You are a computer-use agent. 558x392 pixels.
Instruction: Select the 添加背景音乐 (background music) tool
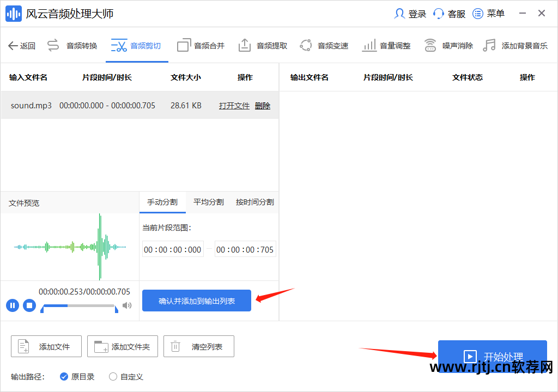pyautogui.click(x=516, y=45)
